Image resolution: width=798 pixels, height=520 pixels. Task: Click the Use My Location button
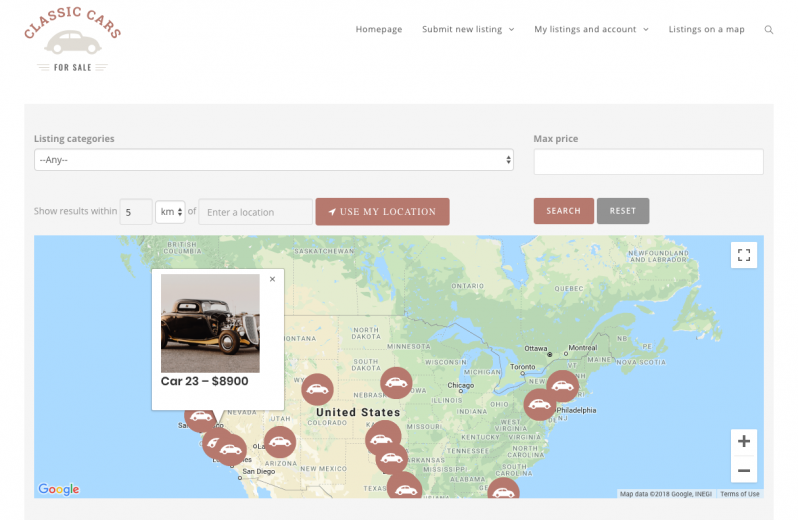(382, 212)
